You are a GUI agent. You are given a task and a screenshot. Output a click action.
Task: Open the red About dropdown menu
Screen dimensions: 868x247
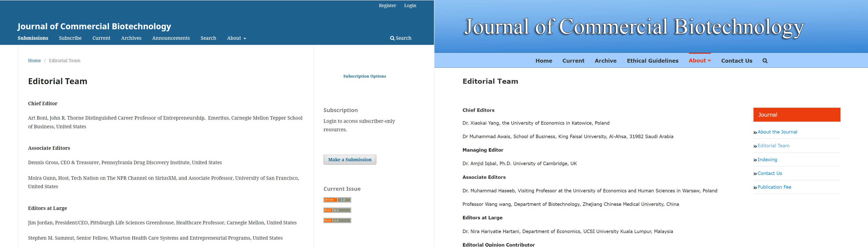[x=699, y=61]
